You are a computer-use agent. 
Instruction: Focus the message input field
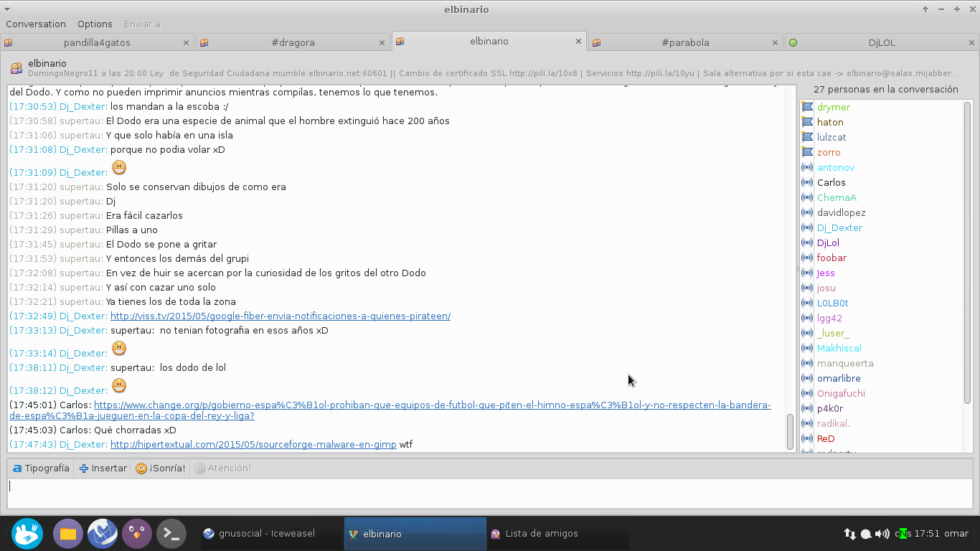tap(490, 494)
